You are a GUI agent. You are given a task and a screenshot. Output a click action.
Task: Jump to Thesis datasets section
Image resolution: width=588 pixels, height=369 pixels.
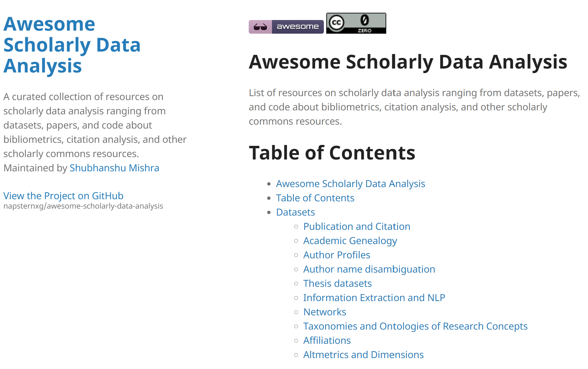(337, 283)
